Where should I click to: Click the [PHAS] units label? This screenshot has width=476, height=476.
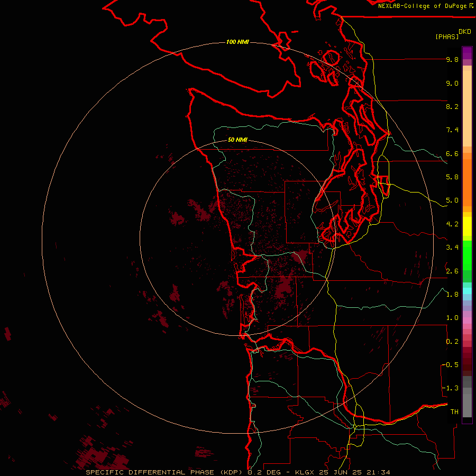point(447,36)
